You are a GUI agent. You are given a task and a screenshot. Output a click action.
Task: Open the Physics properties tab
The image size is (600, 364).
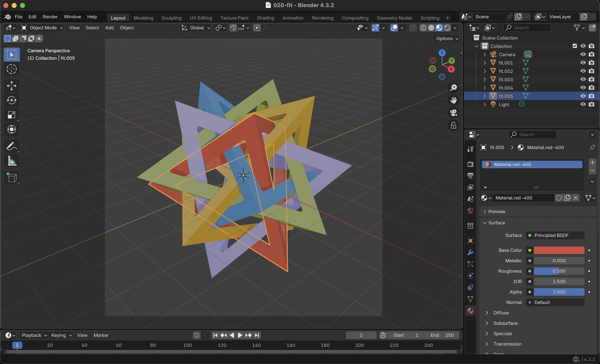click(470, 276)
